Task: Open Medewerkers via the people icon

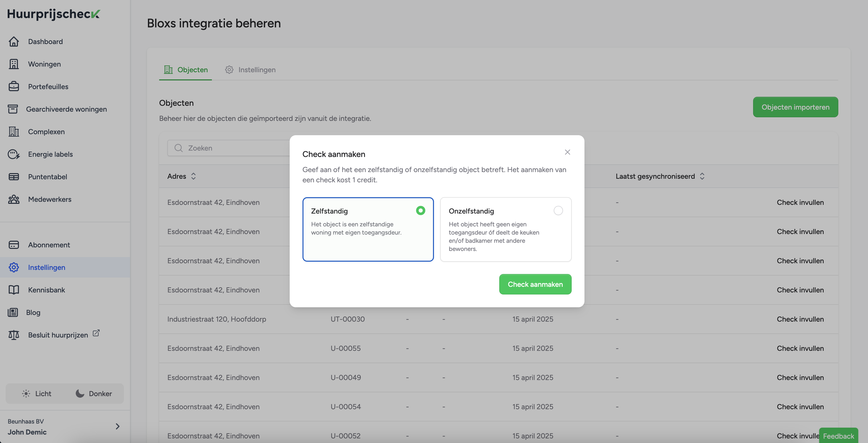Action: tap(14, 199)
